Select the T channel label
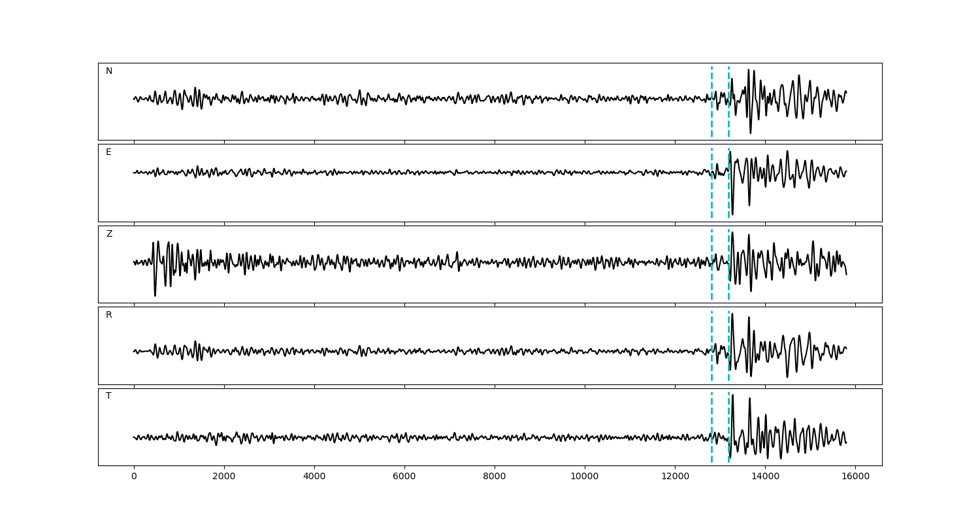Viewport: 980px width, 523px height. (108, 396)
